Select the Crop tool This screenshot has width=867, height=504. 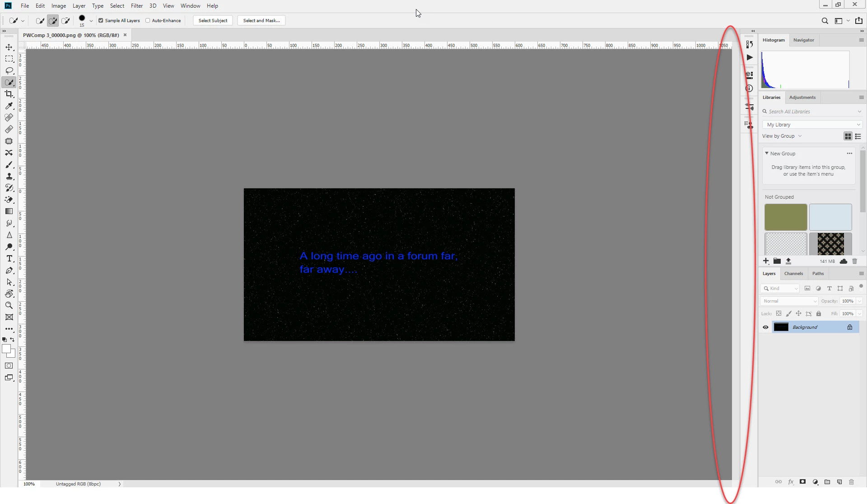pyautogui.click(x=9, y=94)
